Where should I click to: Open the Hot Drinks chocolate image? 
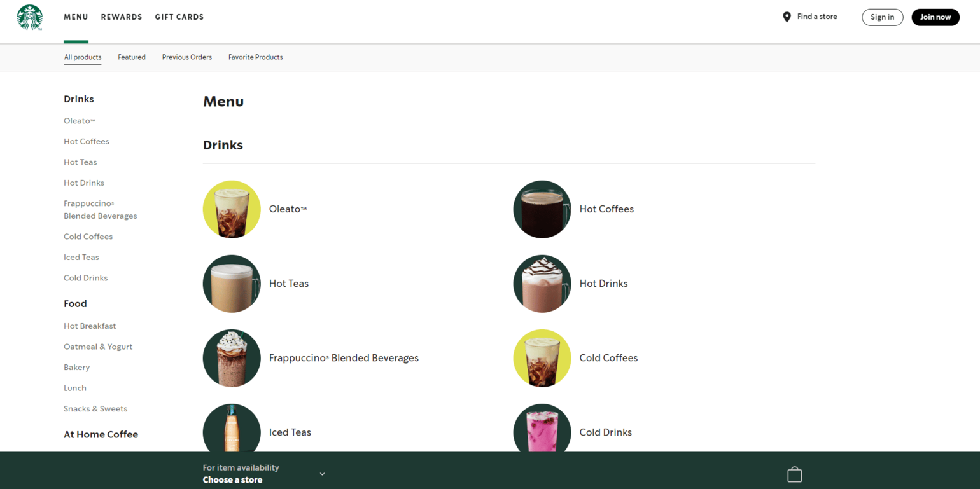pos(542,284)
